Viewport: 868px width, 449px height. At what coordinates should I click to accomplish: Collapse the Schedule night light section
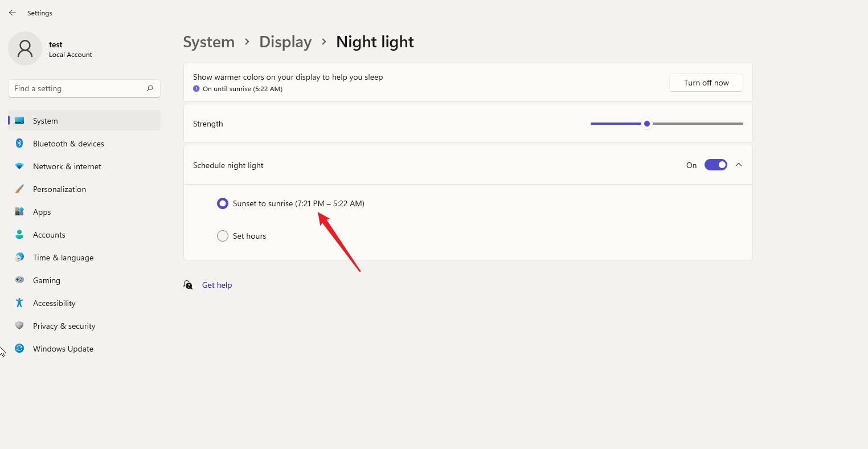739,165
